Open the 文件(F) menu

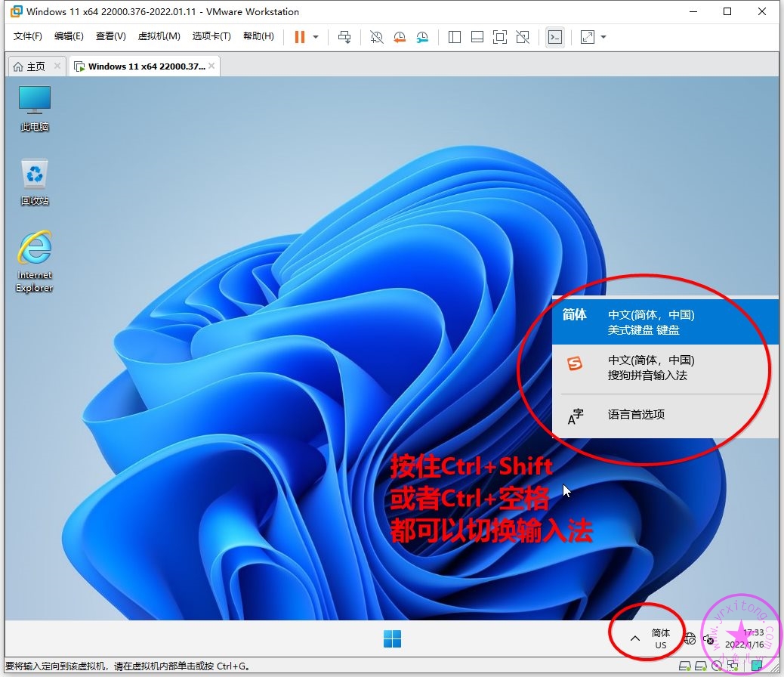(27, 36)
